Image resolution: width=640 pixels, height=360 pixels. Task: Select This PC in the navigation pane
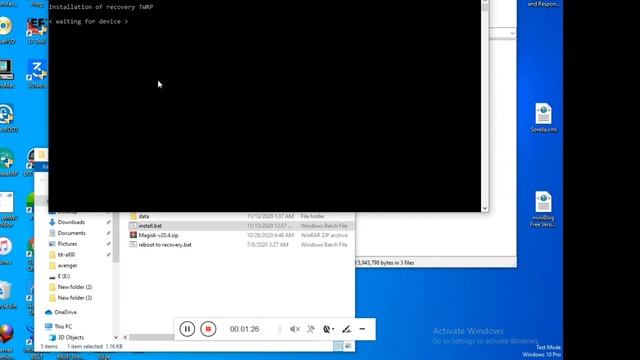pos(63,327)
